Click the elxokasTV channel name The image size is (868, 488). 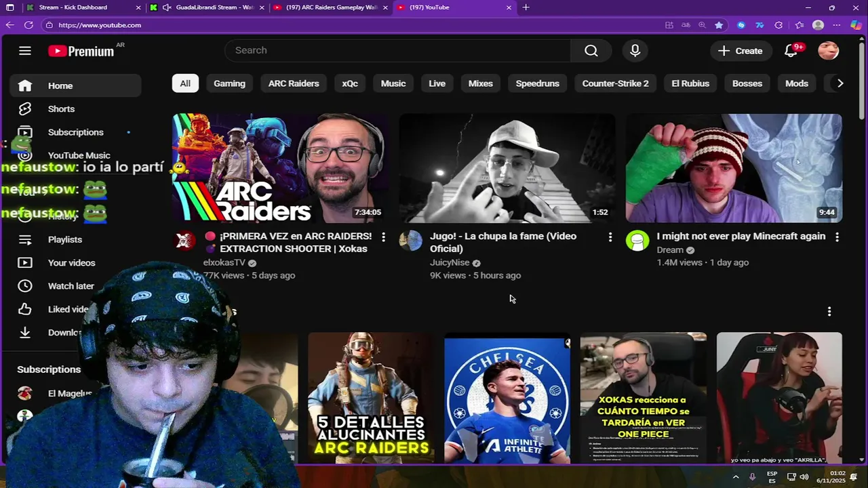pyautogui.click(x=224, y=263)
